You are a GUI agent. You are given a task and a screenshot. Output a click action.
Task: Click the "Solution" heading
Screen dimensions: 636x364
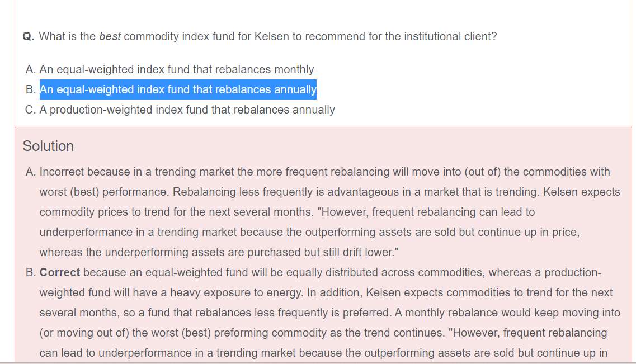[x=48, y=146]
